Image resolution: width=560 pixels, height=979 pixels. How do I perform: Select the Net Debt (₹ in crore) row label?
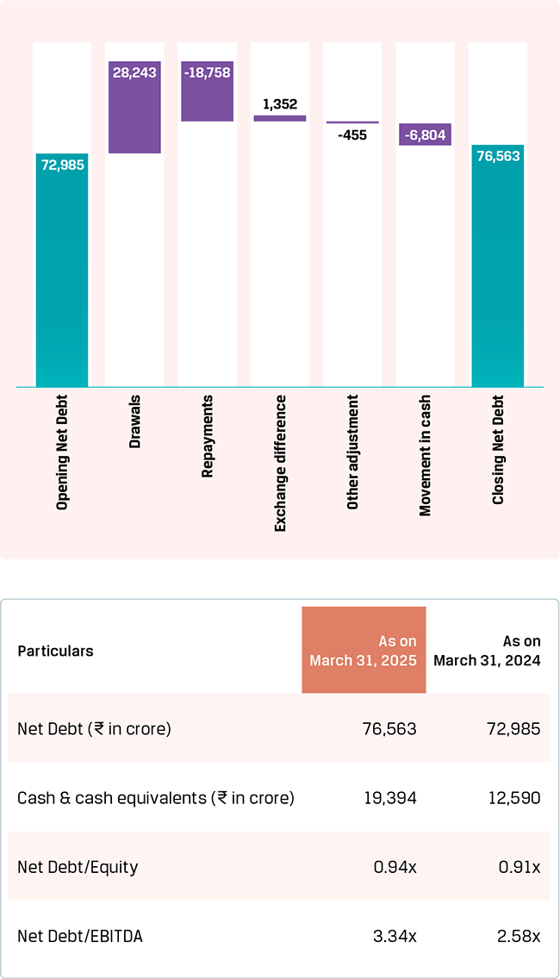tap(94, 729)
